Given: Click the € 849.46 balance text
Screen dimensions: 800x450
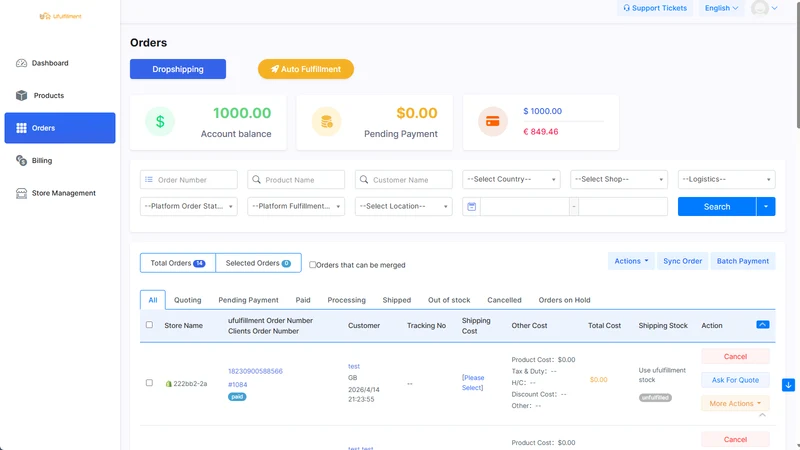Looking at the screenshot, I should [x=541, y=132].
